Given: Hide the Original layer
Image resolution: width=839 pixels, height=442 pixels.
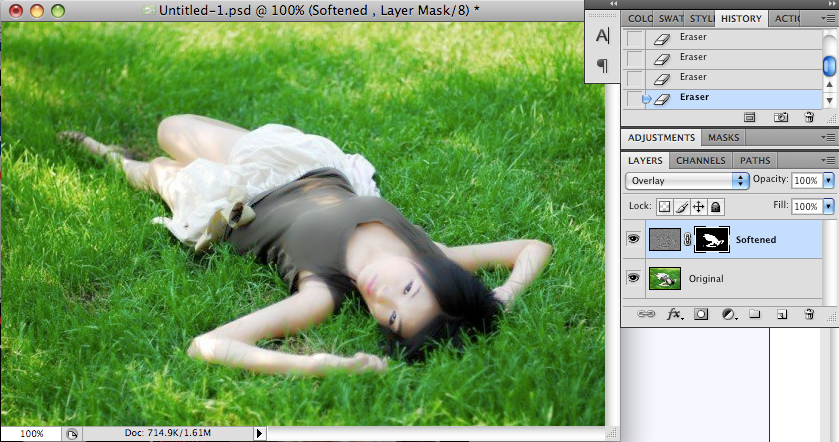Looking at the screenshot, I should [x=634, y=278].
